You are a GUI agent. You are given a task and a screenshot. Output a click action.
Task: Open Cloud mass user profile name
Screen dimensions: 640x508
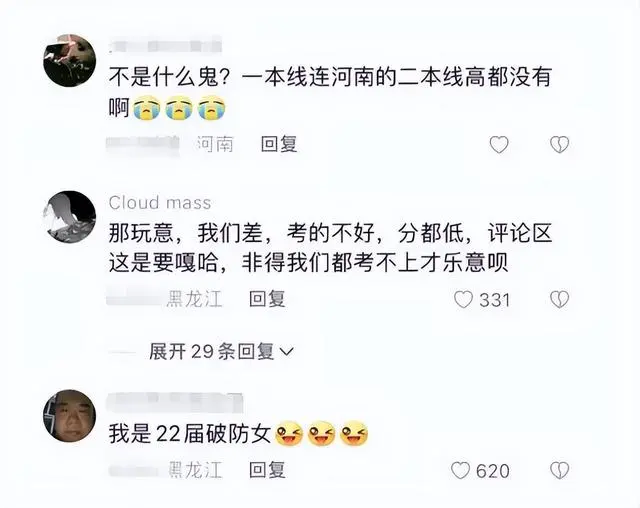tap(160, 203)
